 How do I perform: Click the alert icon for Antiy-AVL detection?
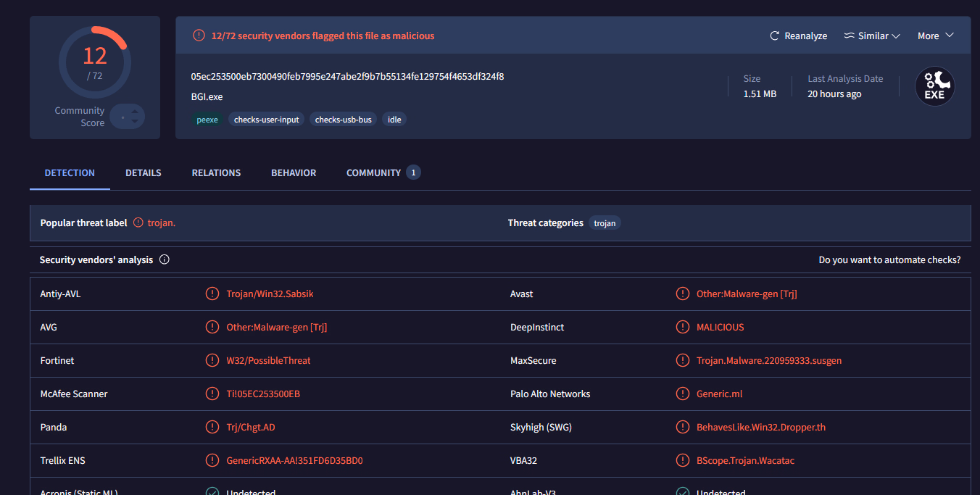tap(212, 294)
